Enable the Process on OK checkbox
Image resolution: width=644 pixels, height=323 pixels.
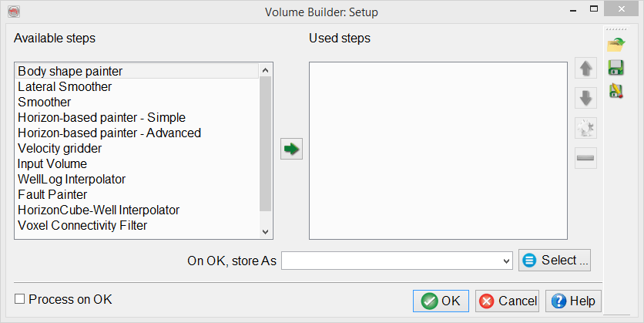pyautogui.click(x=20, y=299)
